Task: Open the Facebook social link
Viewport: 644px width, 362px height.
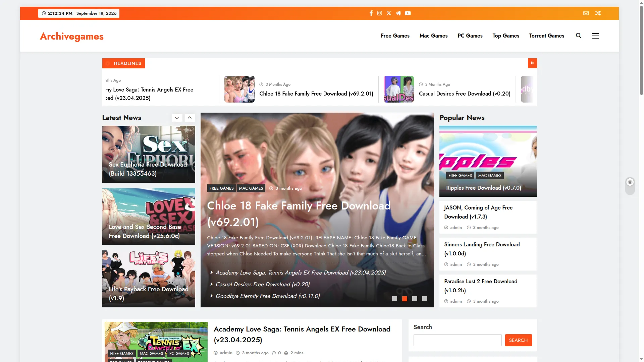Action: click(x=371, y=13)
